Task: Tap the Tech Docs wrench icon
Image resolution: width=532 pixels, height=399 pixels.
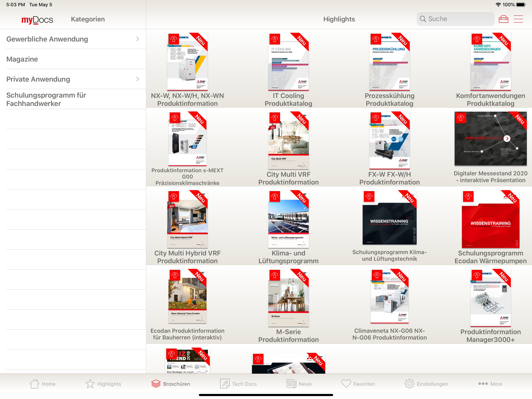Action: tap(225, 384)
